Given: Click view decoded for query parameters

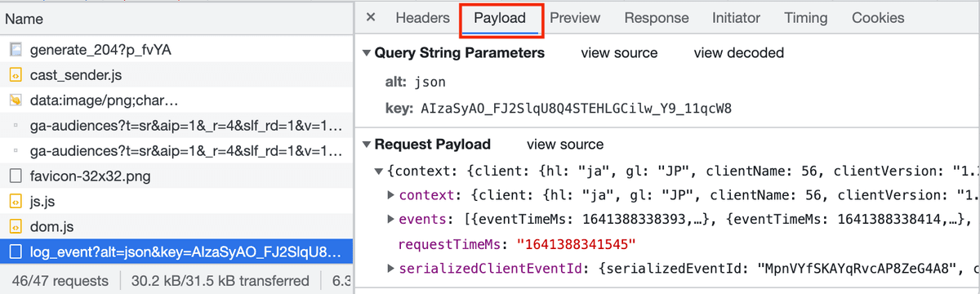Looking at the screenshot, I should [739, 53].
